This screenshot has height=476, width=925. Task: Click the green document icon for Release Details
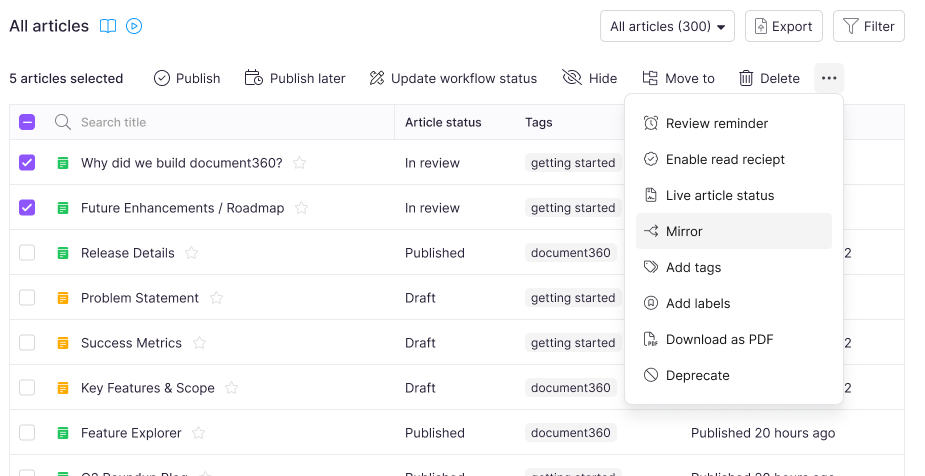click(x=63, y=253)
